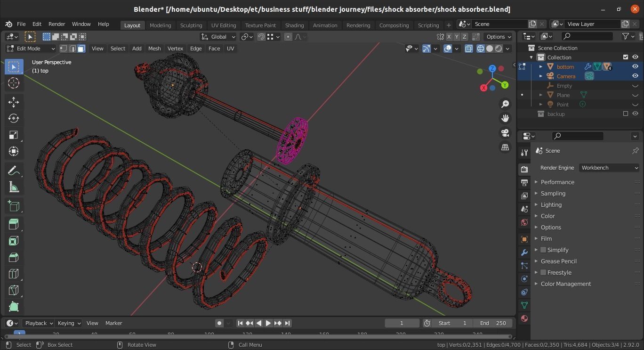This screenshot has width=644, height=350.
Task: Open the Modifier properties wrench tab
Action: tap(524, 252)
